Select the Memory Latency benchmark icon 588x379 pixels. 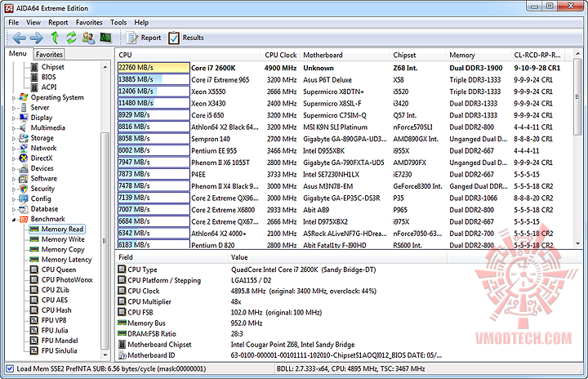[34, 259]
